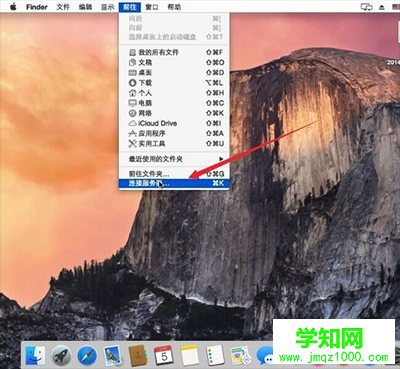Launch Safari from the Dock

87,355
